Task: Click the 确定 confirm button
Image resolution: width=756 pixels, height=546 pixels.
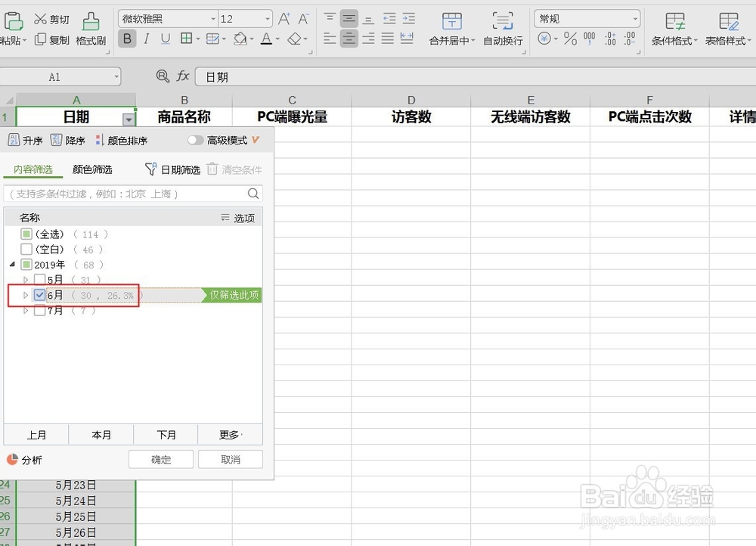Action: coord(160,459)
